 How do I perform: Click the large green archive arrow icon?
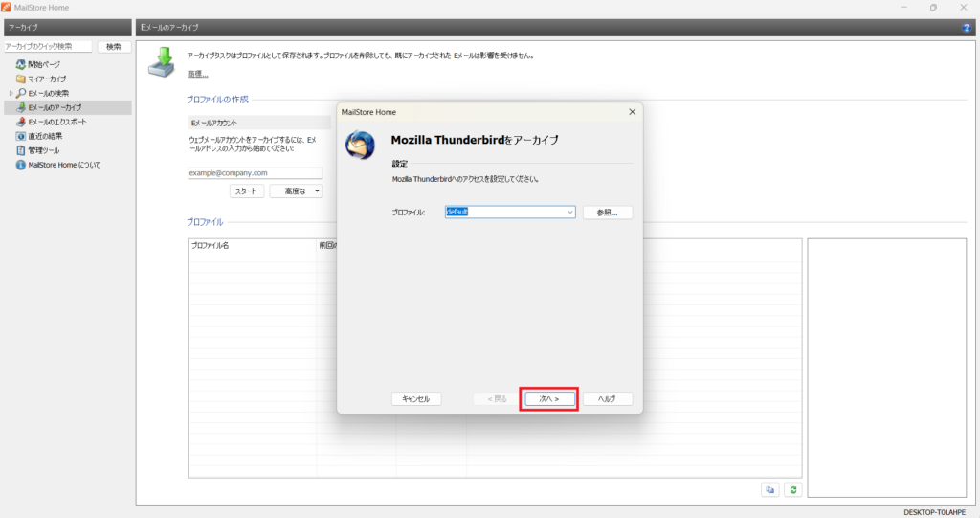pos(162,62)
